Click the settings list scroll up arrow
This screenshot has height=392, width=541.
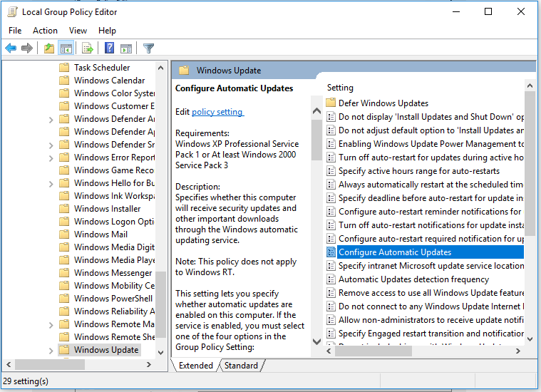[x=530, y=86]
